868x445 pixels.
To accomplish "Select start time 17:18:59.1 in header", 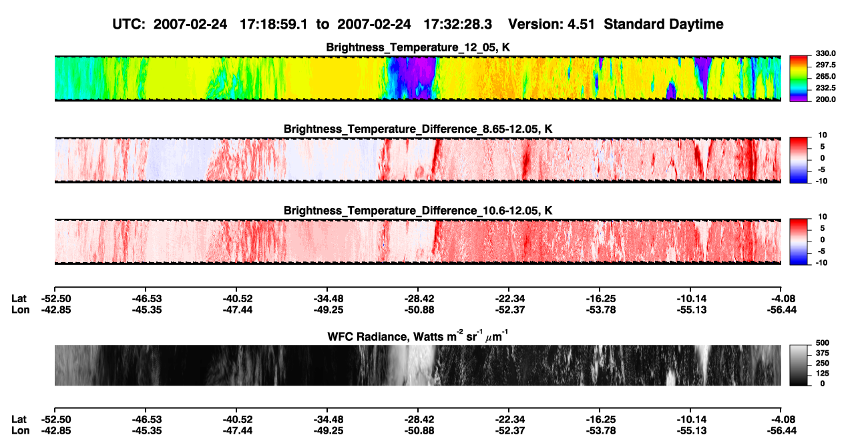I will click(272, 25).
